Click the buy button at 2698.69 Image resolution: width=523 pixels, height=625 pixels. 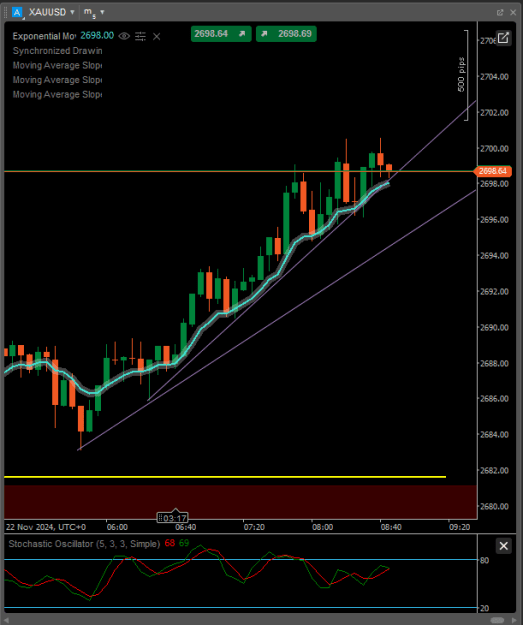(286, 34)
